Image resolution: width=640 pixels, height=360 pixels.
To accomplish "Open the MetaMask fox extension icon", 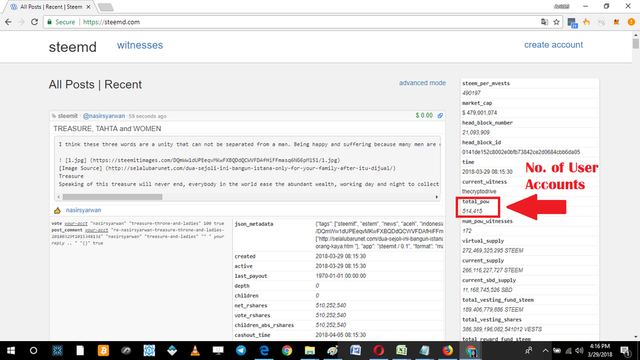I will click(x=616, y=22).
